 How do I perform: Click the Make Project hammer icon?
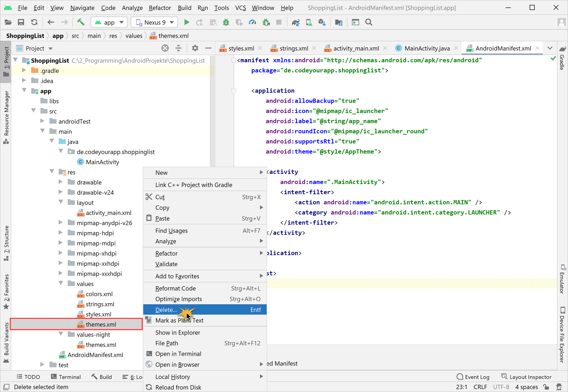coord(81,22)
